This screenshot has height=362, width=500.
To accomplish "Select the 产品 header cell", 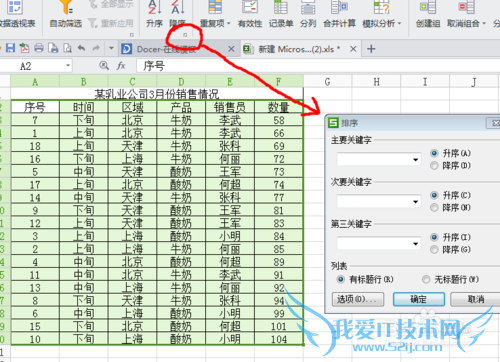I will [181, 107].
